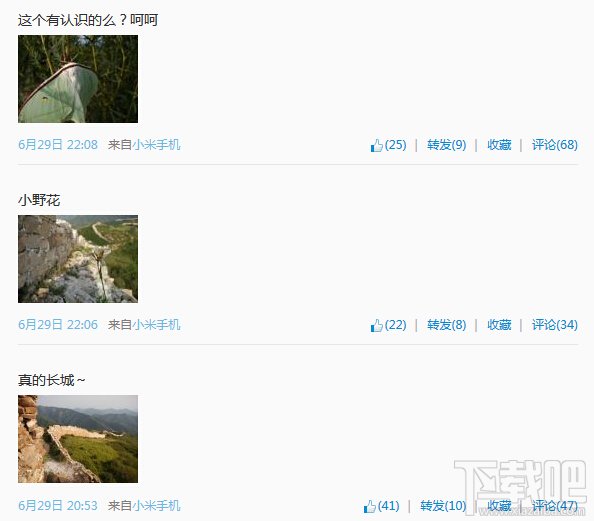Open the 小野花 wall photo thumbnail

pyautogui.click(x=78, y=259)
